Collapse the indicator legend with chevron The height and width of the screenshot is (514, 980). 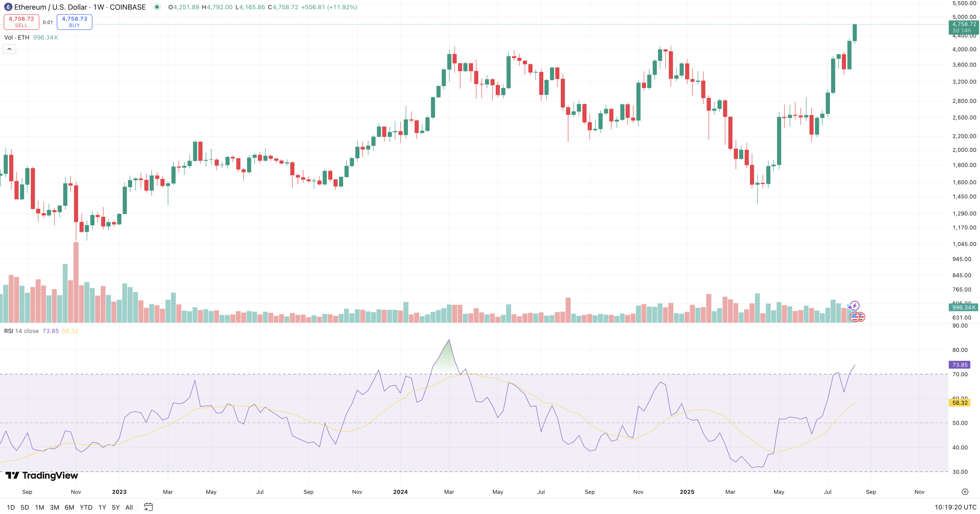coord(10,49)
